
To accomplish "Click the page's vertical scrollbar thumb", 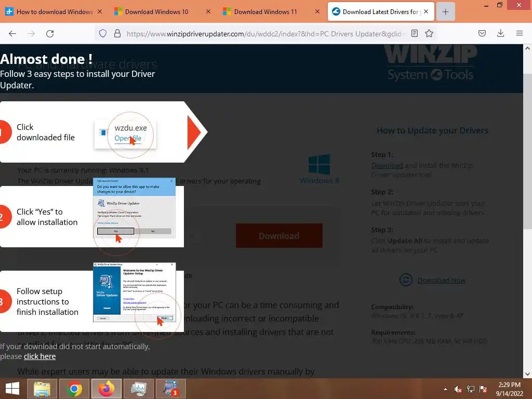I will tap(527, 151).
